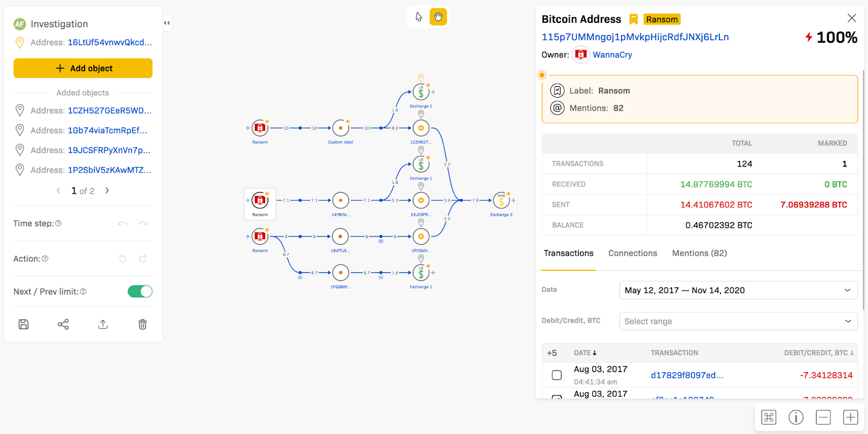Open the info icon at bottom right

point(796,417)
